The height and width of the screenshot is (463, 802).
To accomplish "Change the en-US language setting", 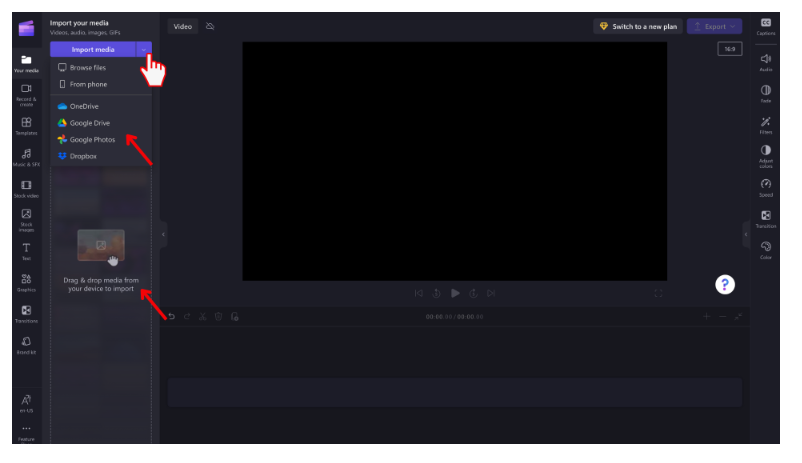I will coord(26,403).
